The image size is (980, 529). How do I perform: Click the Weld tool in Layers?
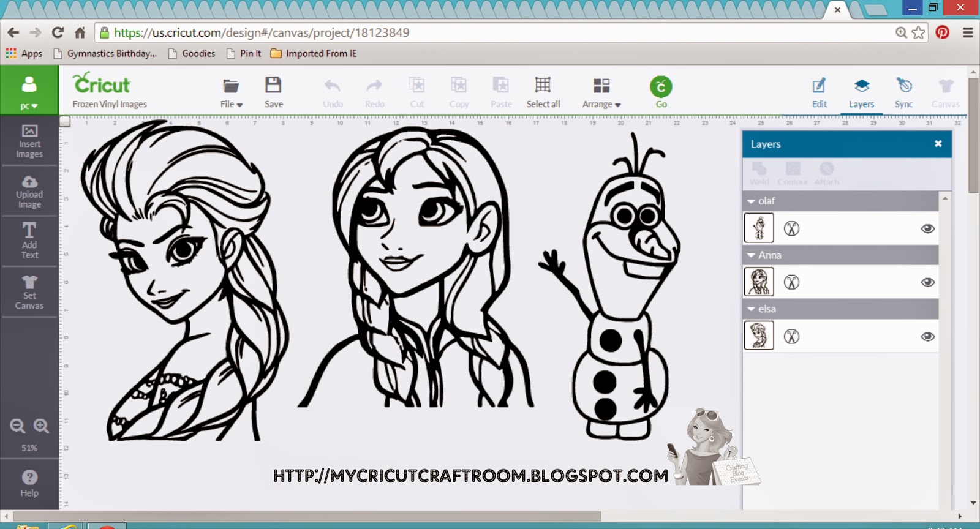759,173
